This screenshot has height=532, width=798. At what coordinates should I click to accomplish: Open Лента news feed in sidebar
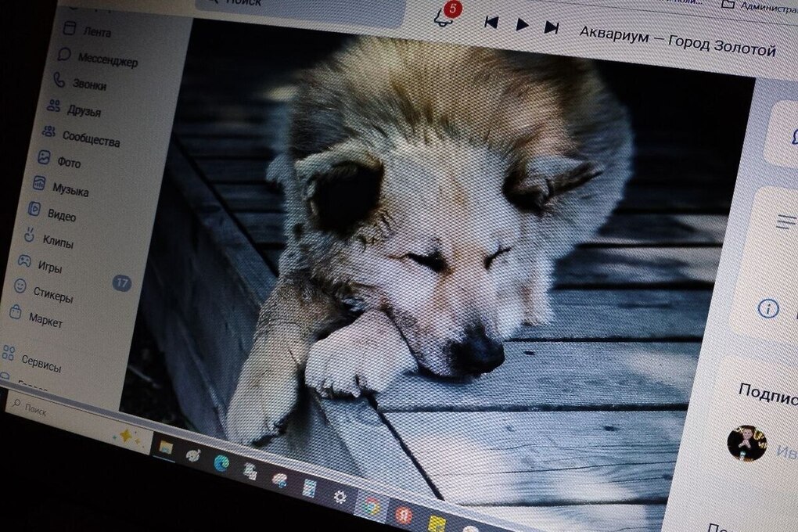point(96,33)
